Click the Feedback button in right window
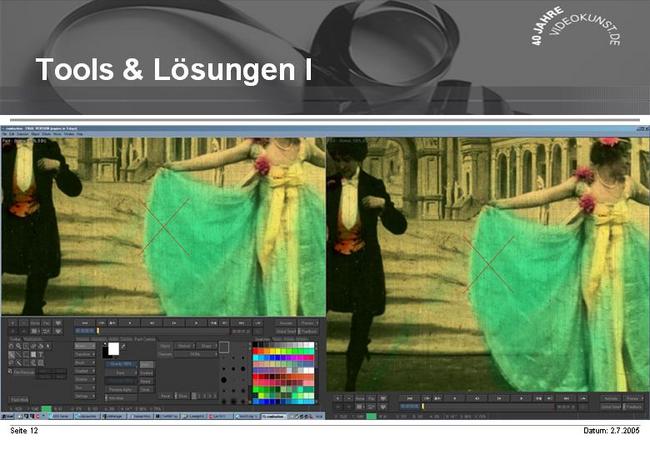This screenshot has width=650, height=450. tap(634, 407)
